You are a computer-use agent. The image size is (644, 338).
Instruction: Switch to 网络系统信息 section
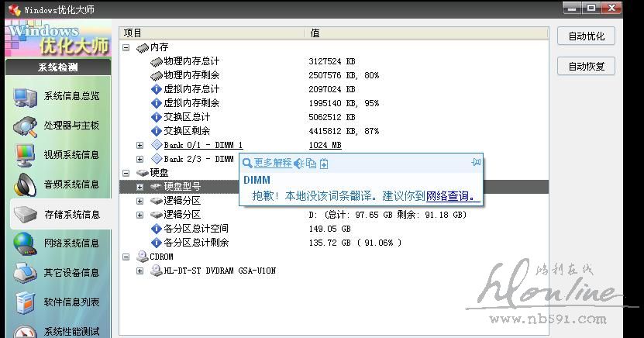click(x=72, y=243)
